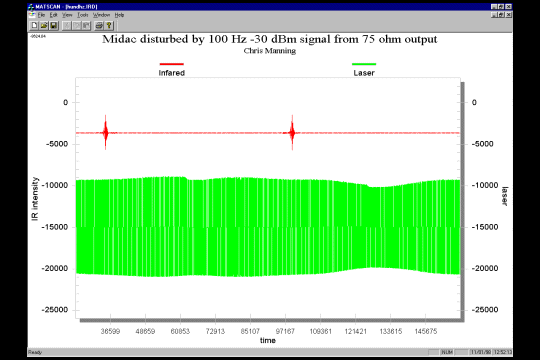
Task: Click the Cut scissors toolbar icon
Action: coord(67,25)
